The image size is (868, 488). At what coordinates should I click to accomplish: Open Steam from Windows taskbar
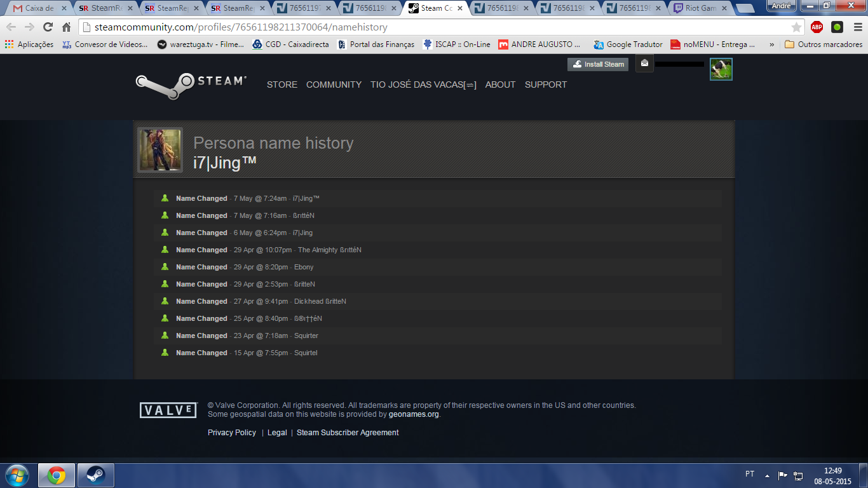[x=96, y=475]
